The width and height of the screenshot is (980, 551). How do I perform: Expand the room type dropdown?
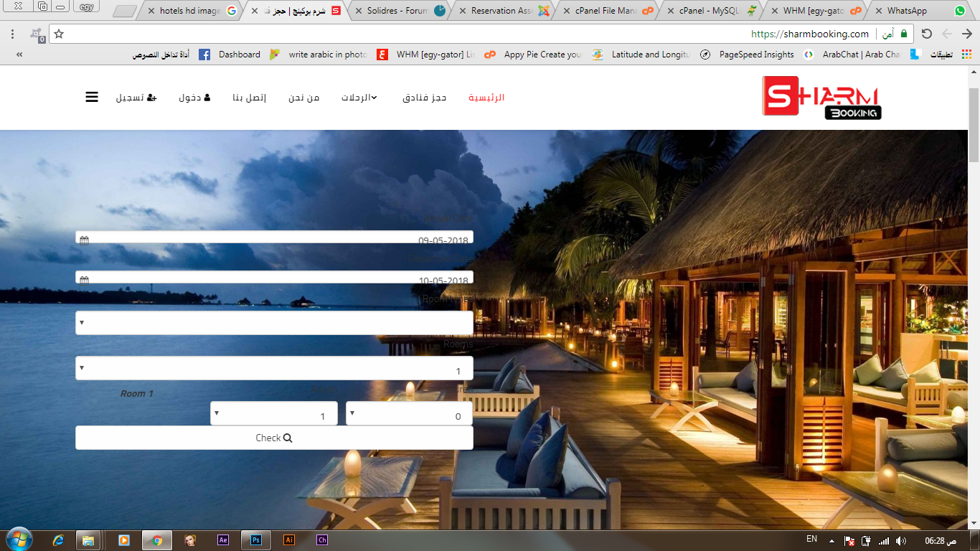point(274,323)
